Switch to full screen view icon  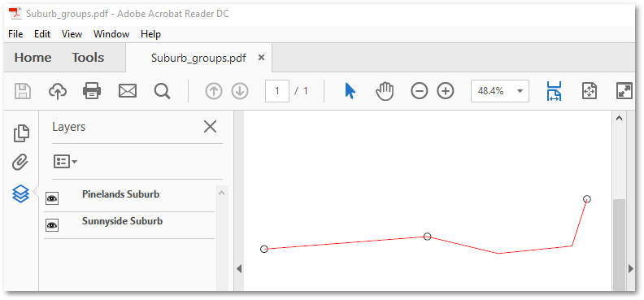point(624,91)
